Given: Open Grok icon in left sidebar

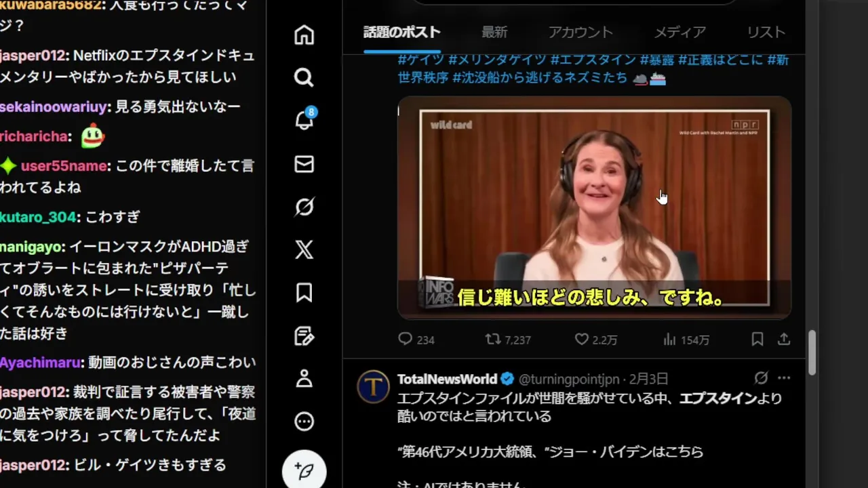Looking at the screenshot, I should pos(304,206).
